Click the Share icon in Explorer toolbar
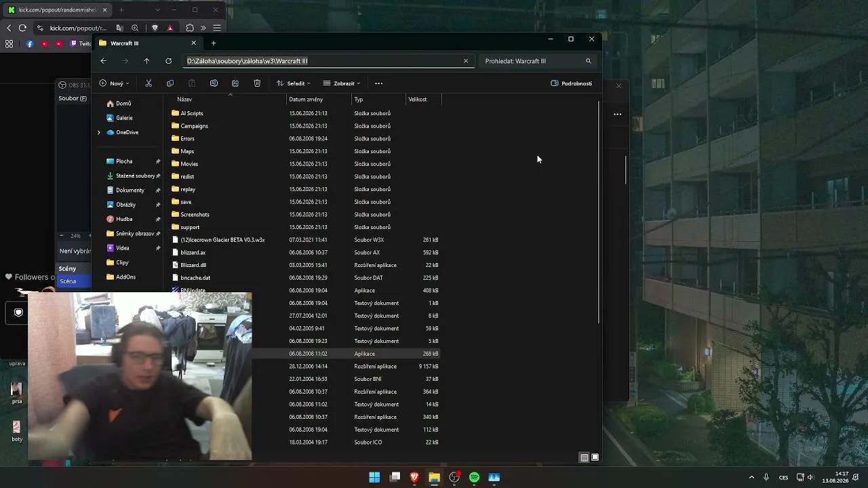The height and width of the screenshot is (488, 868). (235, 83)
